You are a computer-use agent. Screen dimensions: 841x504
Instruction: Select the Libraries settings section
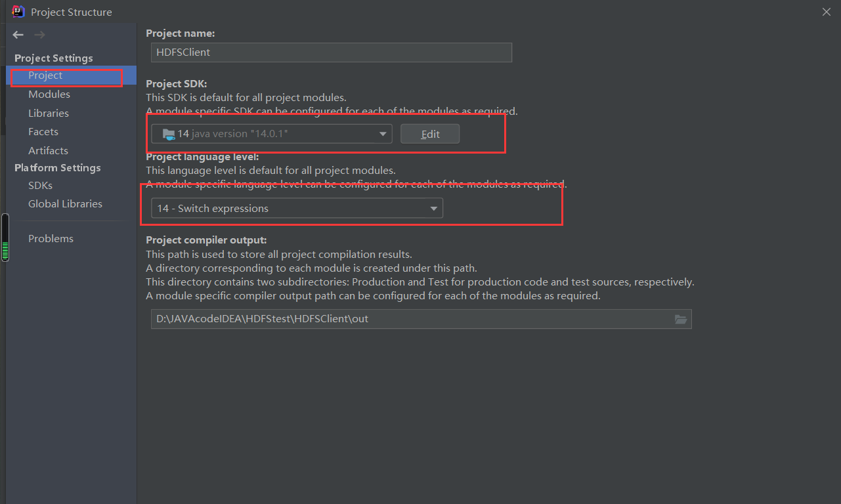click(x=49, y=113)
